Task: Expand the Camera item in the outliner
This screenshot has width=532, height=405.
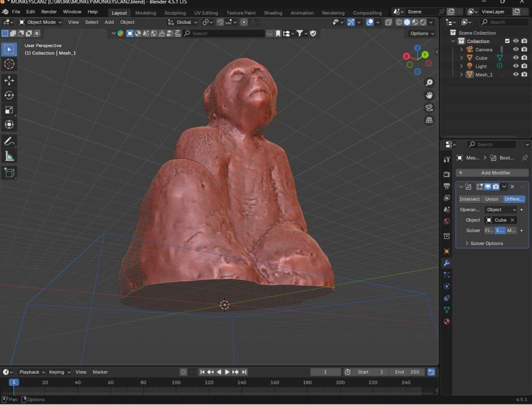Action: 461,49
